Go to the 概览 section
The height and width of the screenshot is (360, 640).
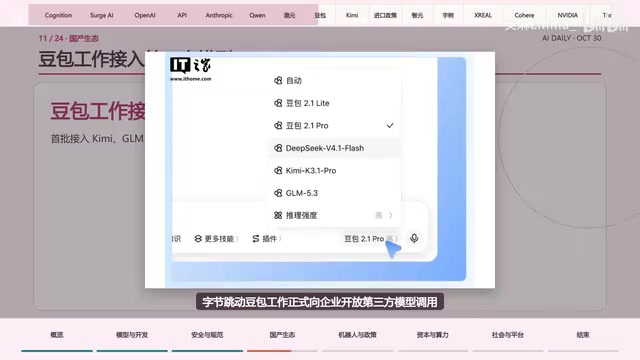pyautogui.click(x=57, y=335)
